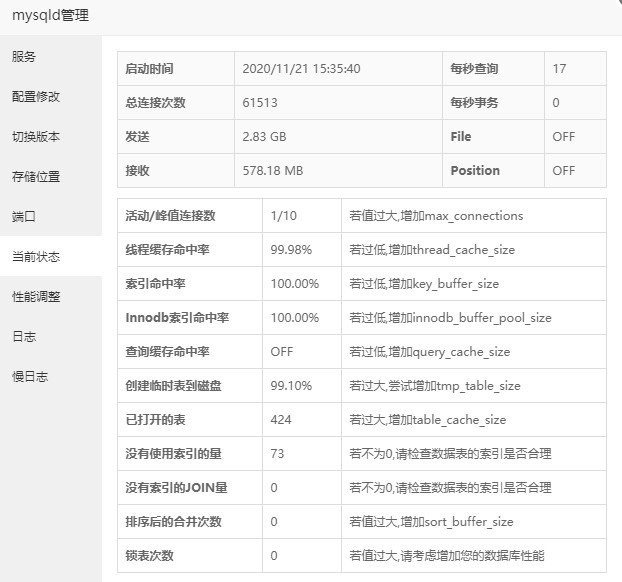Click the query_cache_size hint text
The height and width of the screenshot is (582, 622).
pos(429,352)
